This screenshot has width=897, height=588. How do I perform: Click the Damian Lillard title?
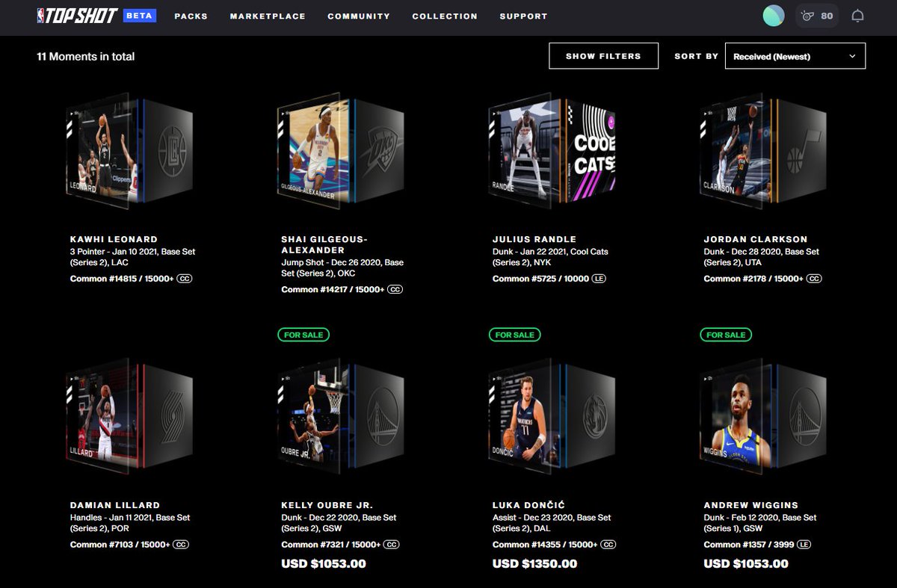[x=115, y=505]
